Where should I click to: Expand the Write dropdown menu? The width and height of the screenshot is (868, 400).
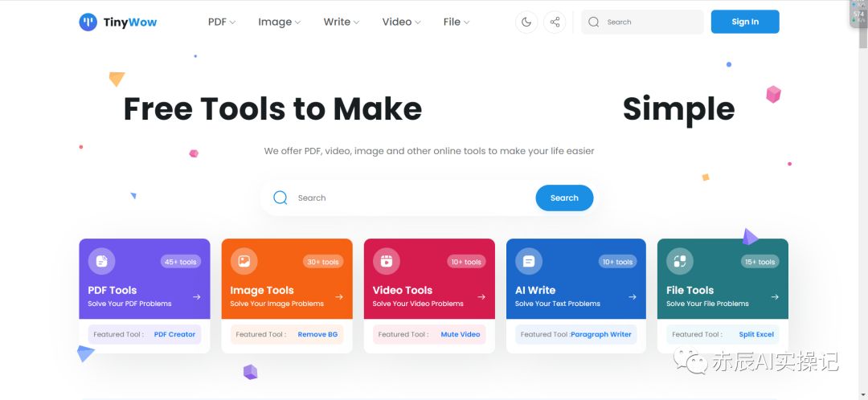pos(341,22)
